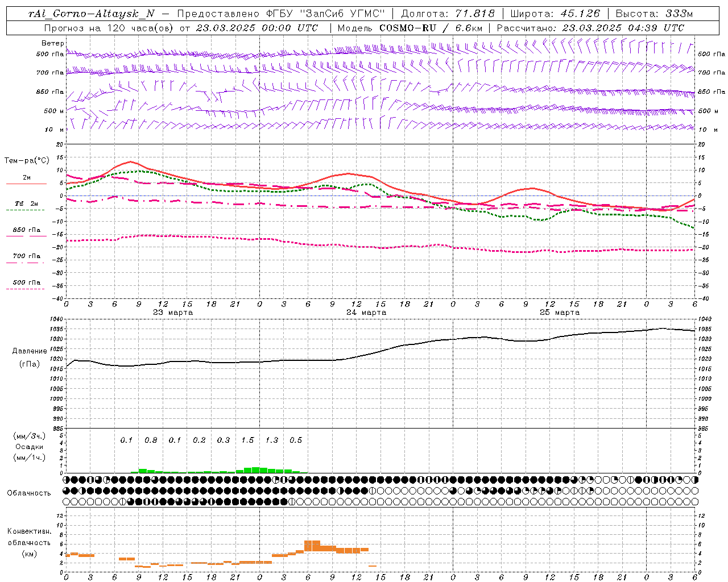728x582 pixels.
Task: Click the 1.3 precipitation amount value
Action: click(x=272, y=440)
